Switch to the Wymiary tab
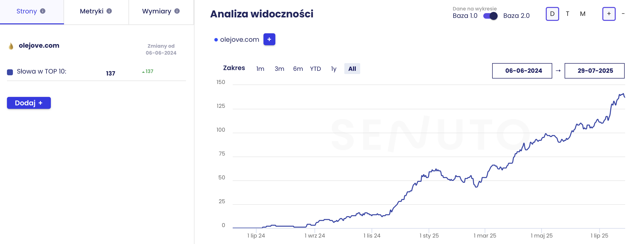The width and height of the screenshot is (644, 244). pos(157,11)
